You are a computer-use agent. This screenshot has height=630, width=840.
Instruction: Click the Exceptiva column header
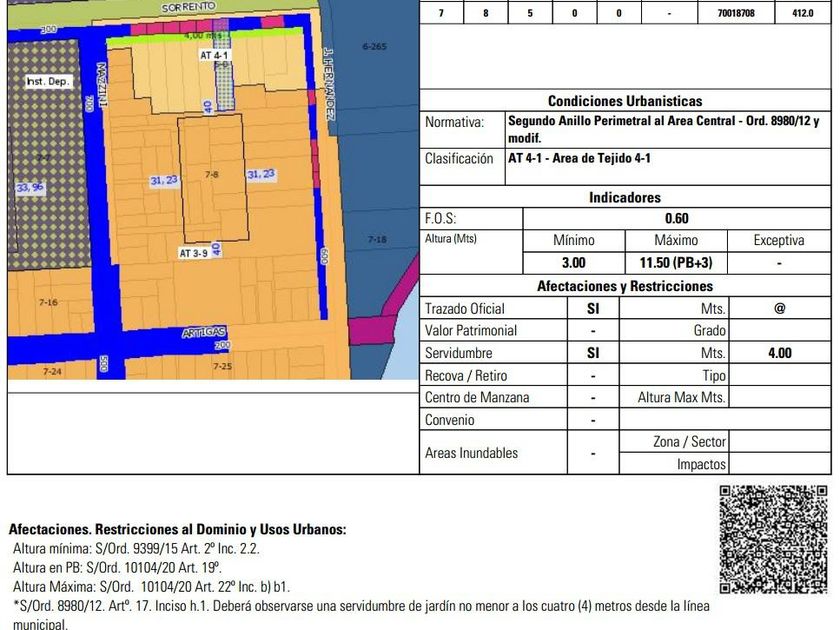(x=778, y=240)
